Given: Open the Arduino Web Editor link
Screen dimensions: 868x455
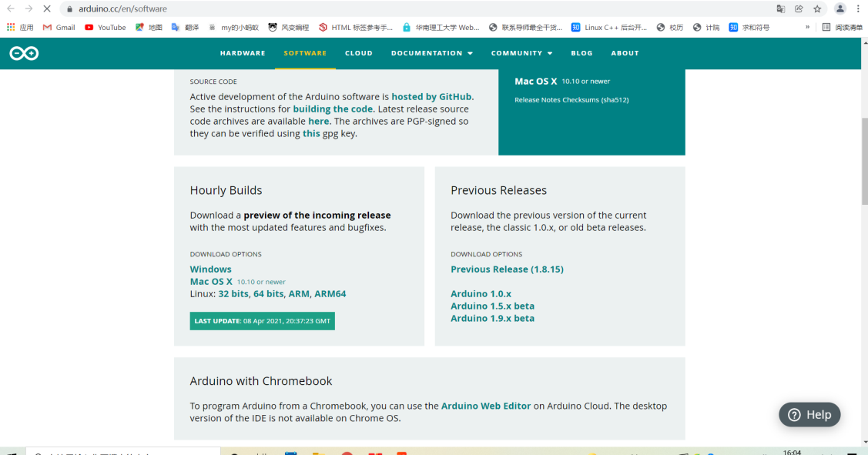Looking at the screenshot, I should point(486,406).
